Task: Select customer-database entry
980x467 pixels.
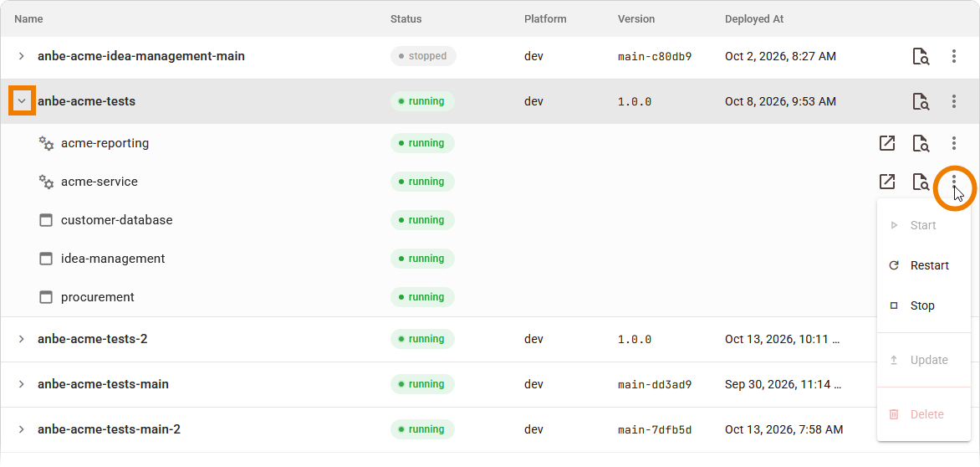Action: point(117,220)
